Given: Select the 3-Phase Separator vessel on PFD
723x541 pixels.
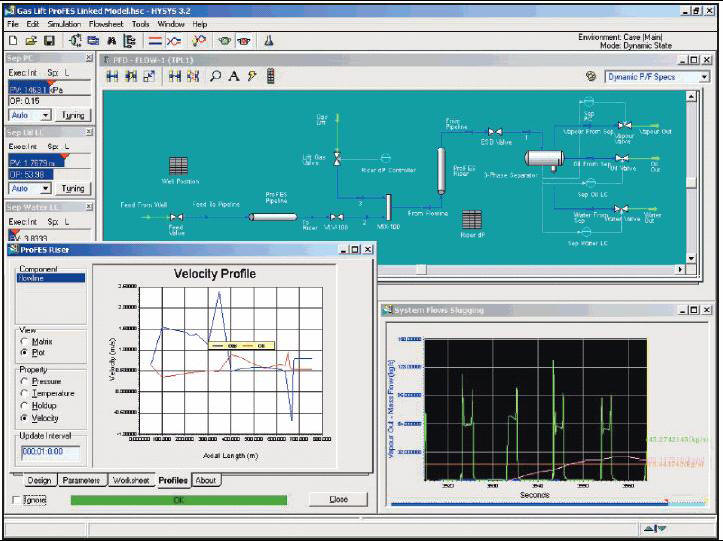Looking at the screenshot, I should coord(545,160).
